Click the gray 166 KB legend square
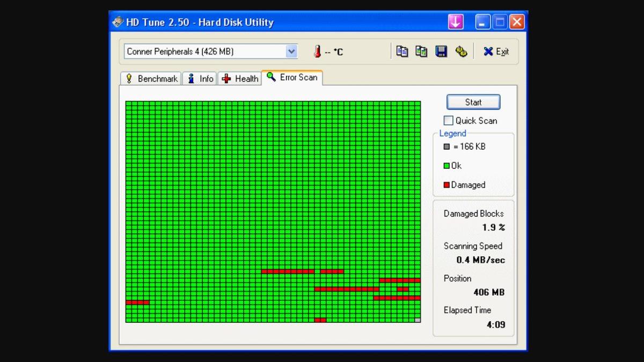 click(447, 146)
